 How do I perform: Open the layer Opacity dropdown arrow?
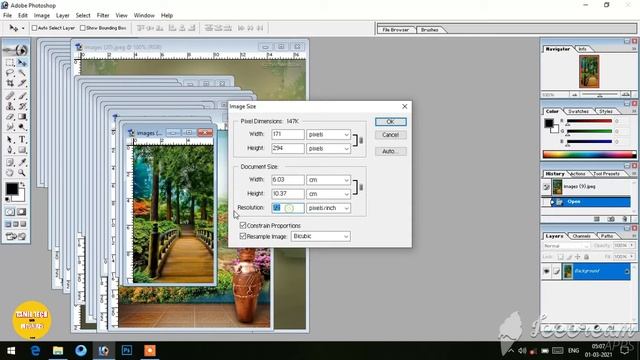point(632,245)
